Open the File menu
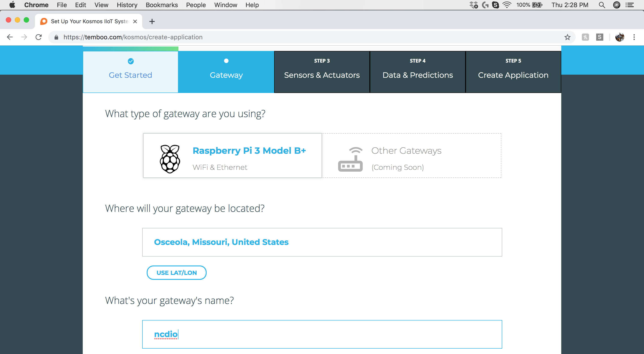The height and width of the screenshot is (354, 644). pos(62,5)
